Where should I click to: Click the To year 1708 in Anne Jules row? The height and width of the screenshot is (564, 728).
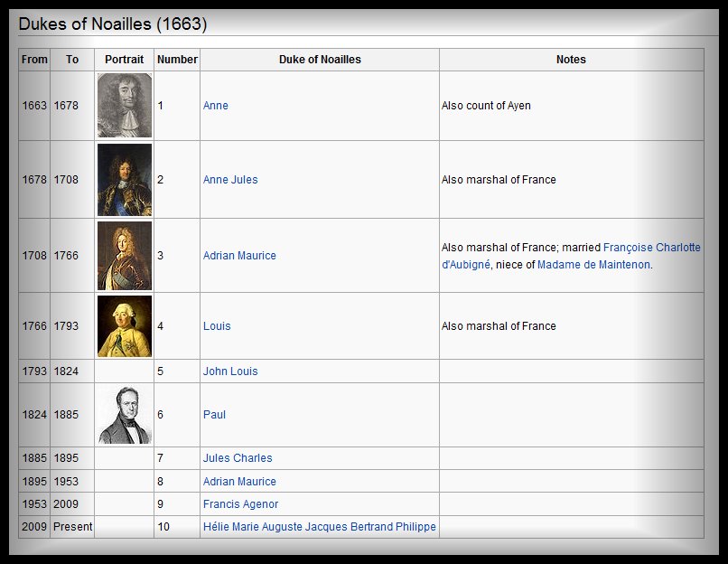[66, 180]
